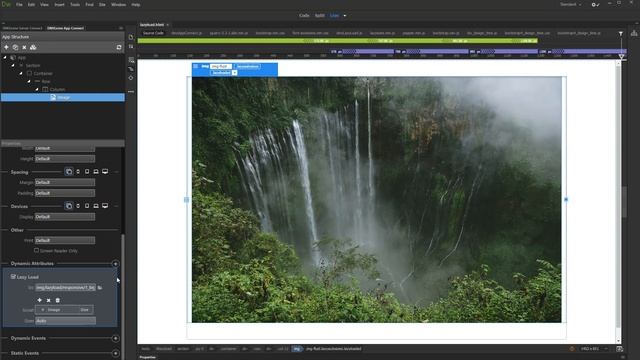Switch to Code view
Image resolution: width=640 pixels, height=360 pixels.
pos(304,16)
